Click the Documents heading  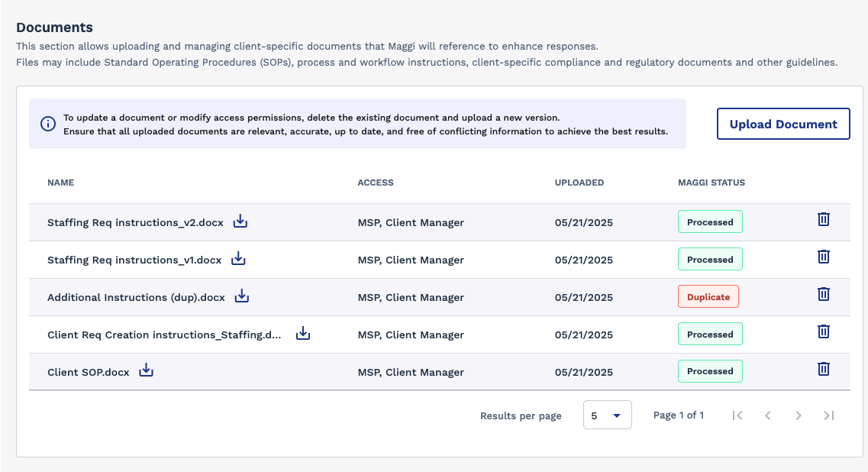pos(54,27)
